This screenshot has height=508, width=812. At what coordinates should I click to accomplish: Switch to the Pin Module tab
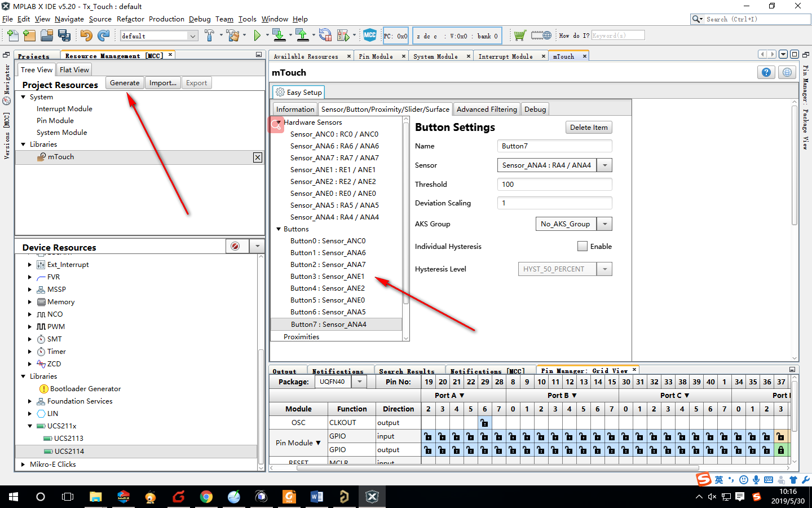point(376,56)
